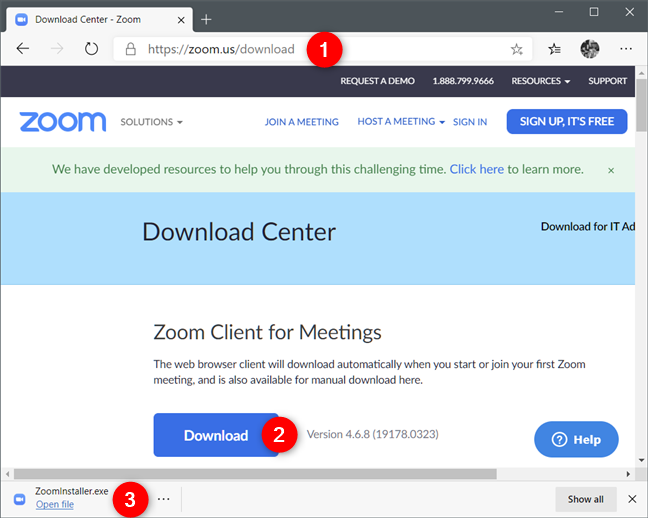Click vertical scrollbar down arrow
The image size is (648, 518).
click(641, 460)
